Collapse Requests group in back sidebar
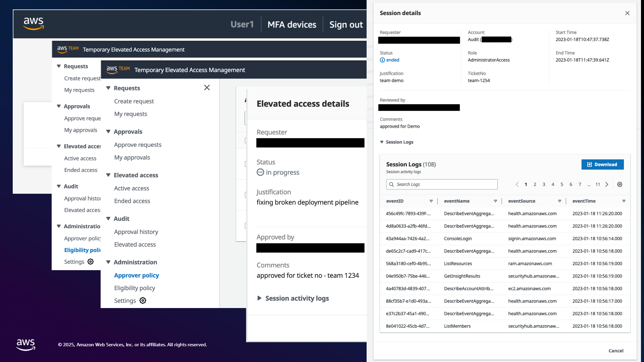 coord(59,66)
